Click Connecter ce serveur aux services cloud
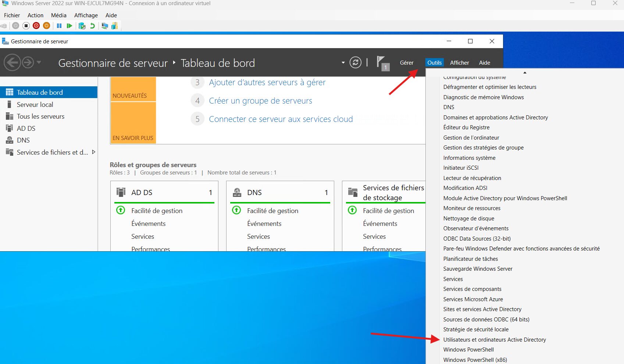Image resolution: width=624 pixels, height=364 pixels. coord(281,119)
